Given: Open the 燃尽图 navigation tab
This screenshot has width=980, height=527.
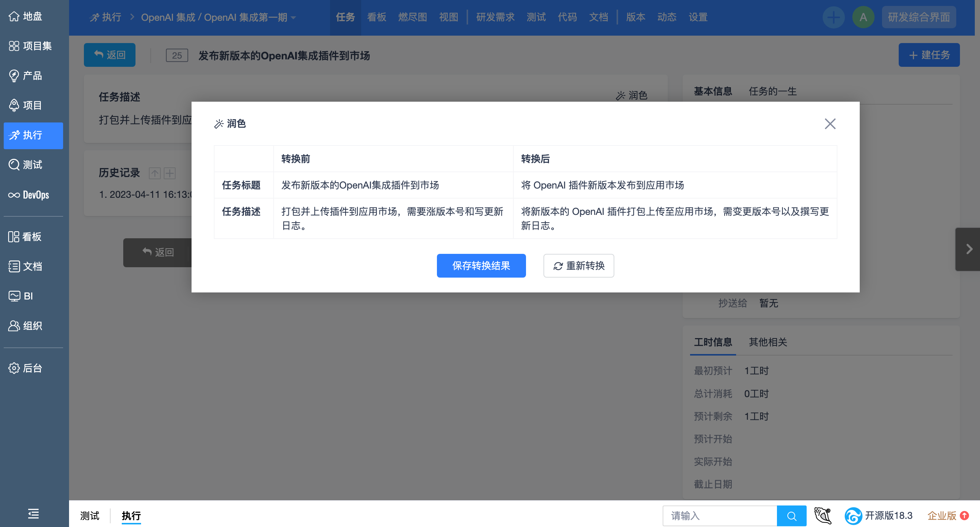Looking at the screenshot, I should 412,17.
